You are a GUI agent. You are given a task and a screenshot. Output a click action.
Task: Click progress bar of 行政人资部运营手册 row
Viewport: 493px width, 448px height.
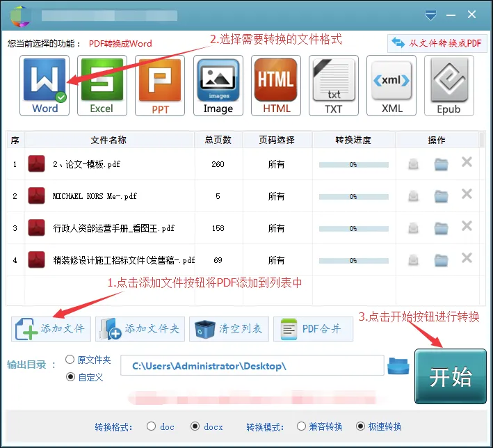coord(354,229)
